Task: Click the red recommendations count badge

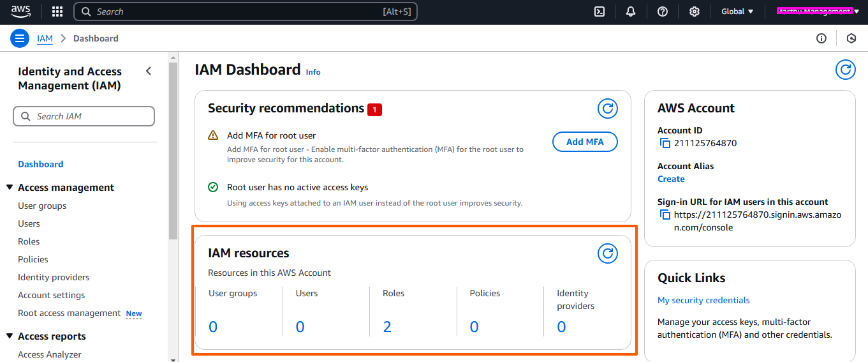Action: pos(374,110)
